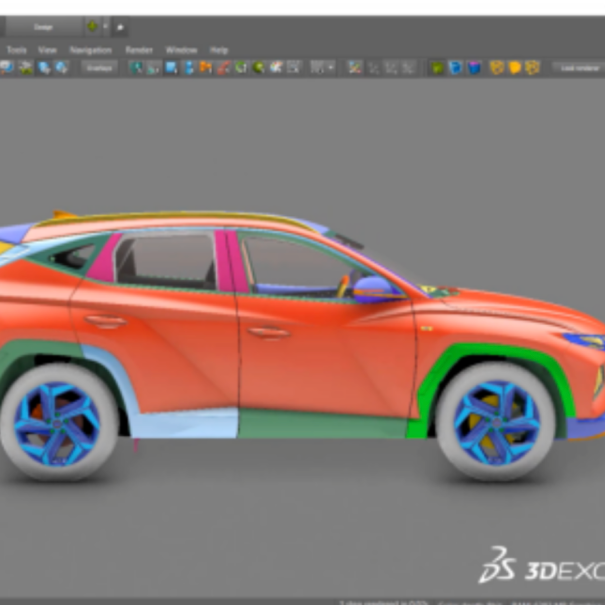Expand the arrow next to the green top icon
605x605 pixels.
point(105,27)
